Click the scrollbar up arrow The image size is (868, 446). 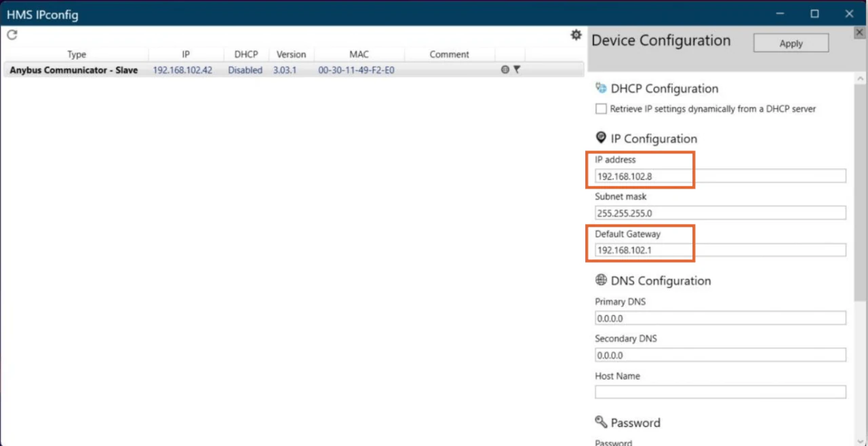pyautogui.click(x=860, y=77)
